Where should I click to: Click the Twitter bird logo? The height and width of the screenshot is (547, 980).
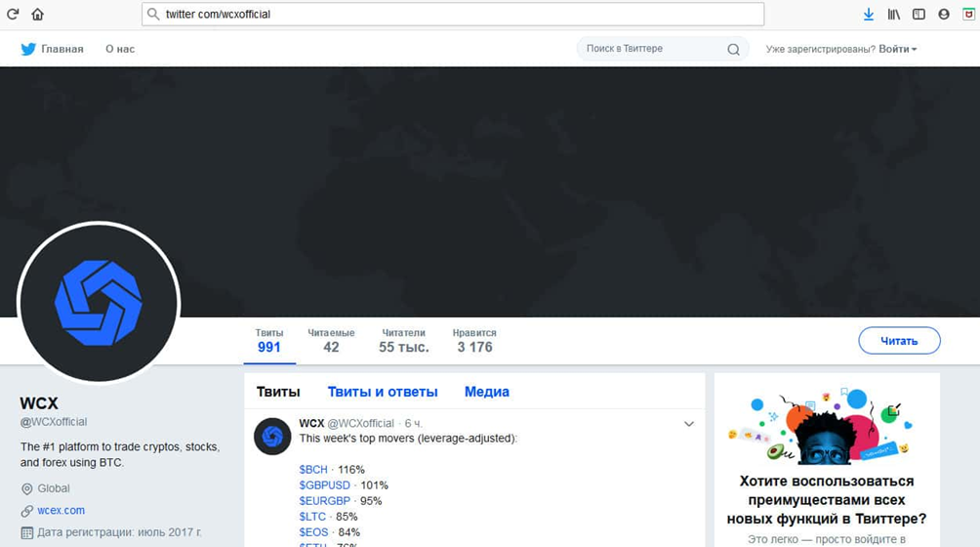tap(28, 49)
